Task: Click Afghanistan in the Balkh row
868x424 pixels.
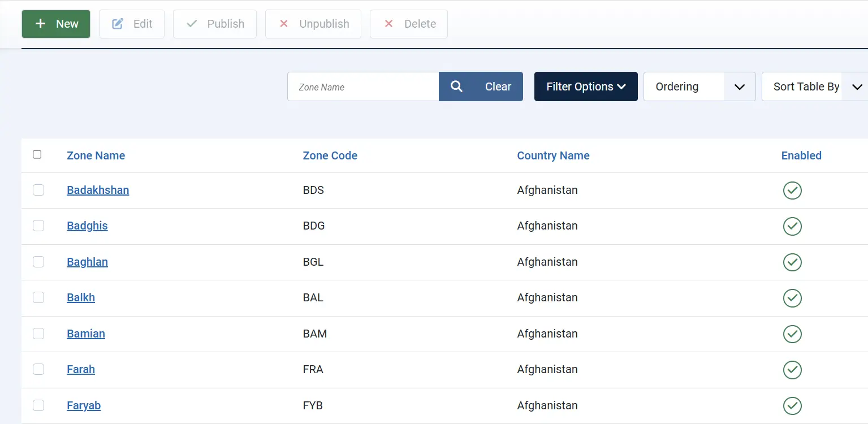Action: (547, 297)
